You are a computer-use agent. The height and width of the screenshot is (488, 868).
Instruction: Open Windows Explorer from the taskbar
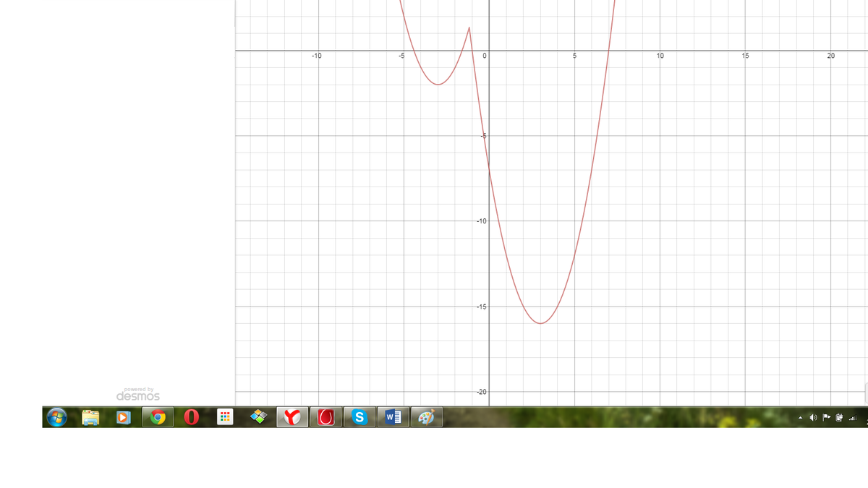[90, 417]
